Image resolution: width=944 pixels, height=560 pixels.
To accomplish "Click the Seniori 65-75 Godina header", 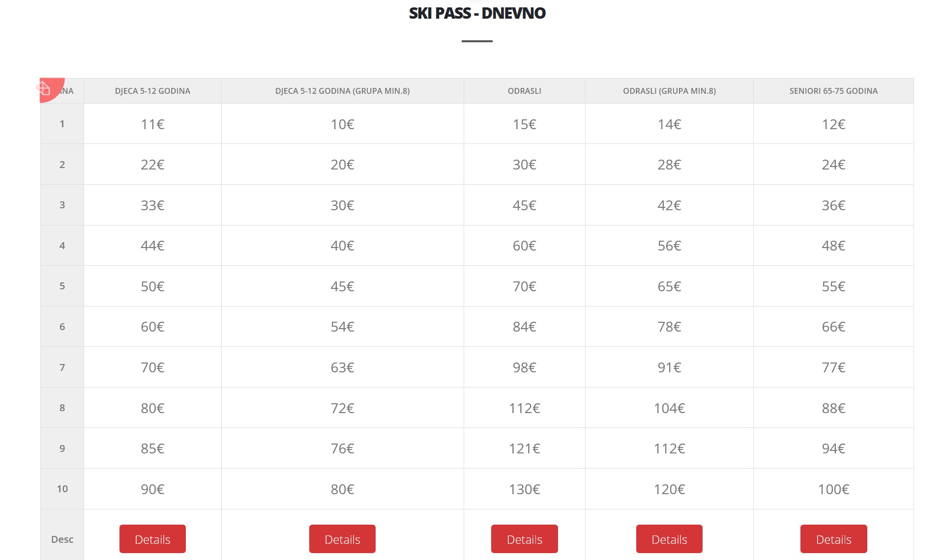I will tap(833, 91).
